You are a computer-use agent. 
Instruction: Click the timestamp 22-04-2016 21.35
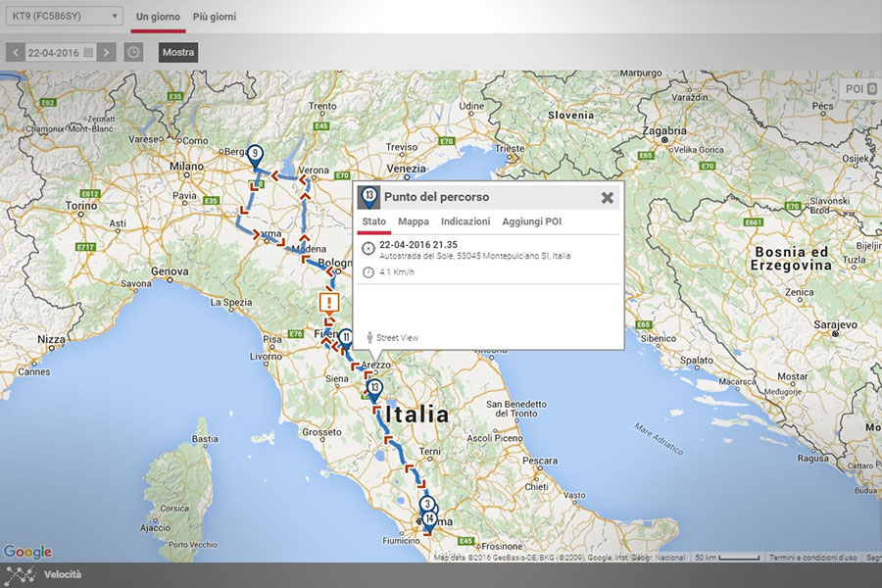418,245
